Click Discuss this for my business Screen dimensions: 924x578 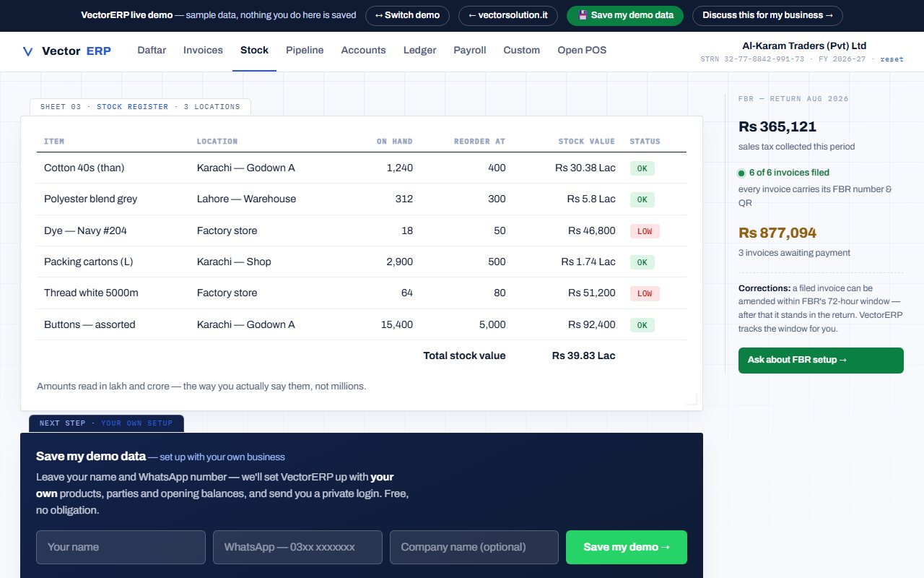767,15
